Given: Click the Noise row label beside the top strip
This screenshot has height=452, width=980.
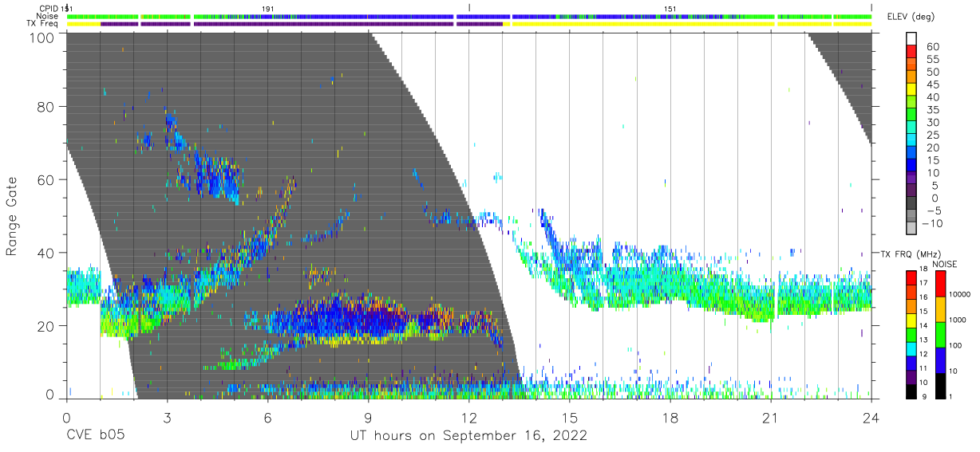Looking at the screenshot, I should point(47,16).
